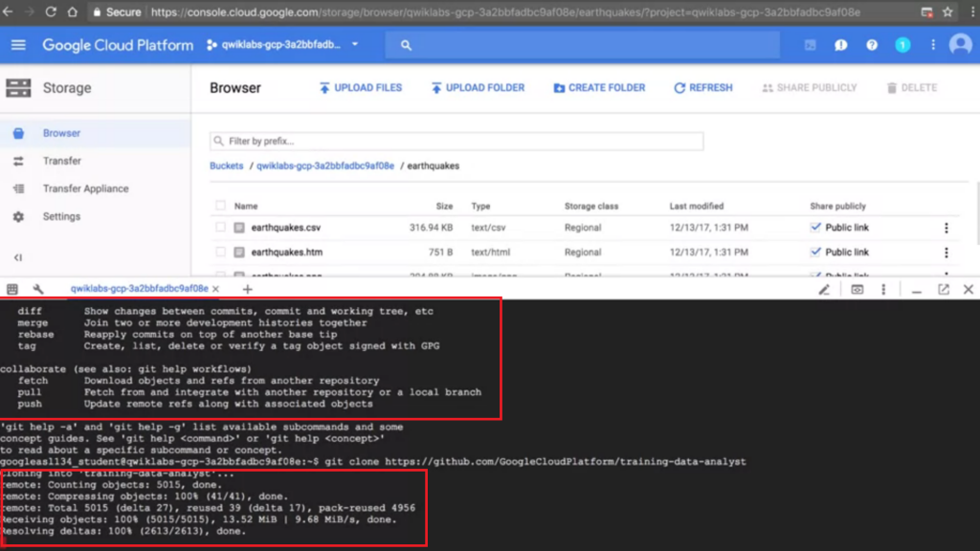The width and height of the screenshot is (980, 551).
Task: Click the earthquakes.csv file type icon
Action: click(x=239, y=228)
